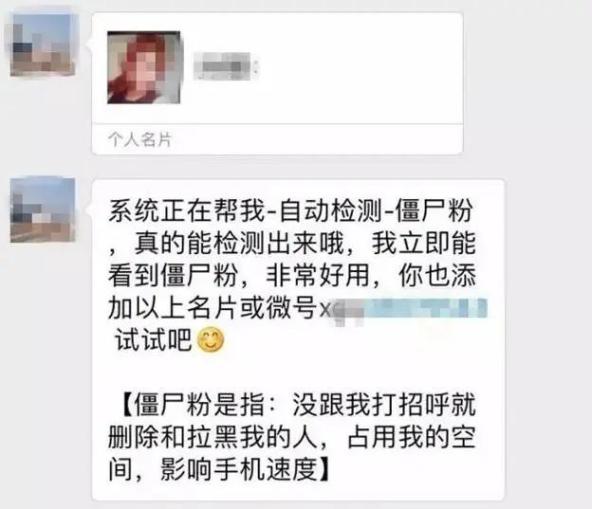Open the red-haired profile photo in the card
The image size is (592, 509).
click(143, 67)
